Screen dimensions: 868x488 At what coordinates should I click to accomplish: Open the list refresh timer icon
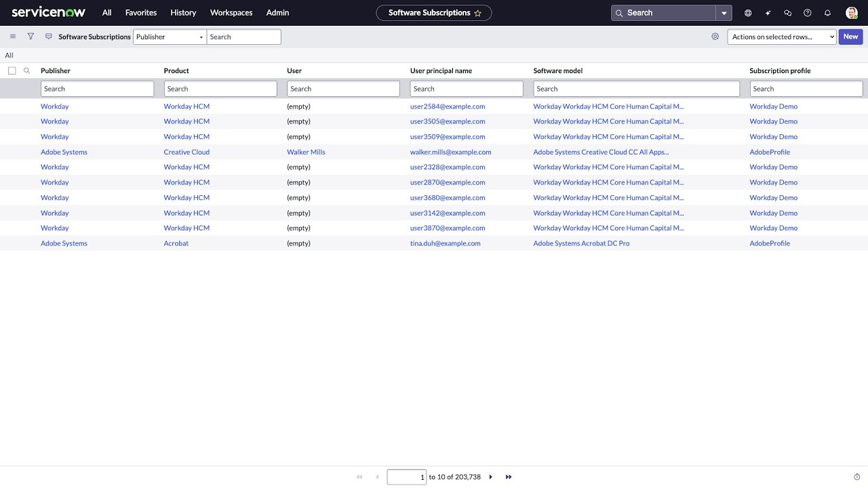(856, 476)
